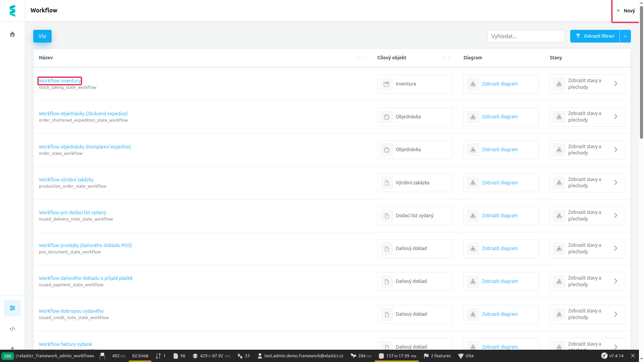Expand states chevron for Workflow prodejky POS

pyautogui.click(x=616, y=248)
